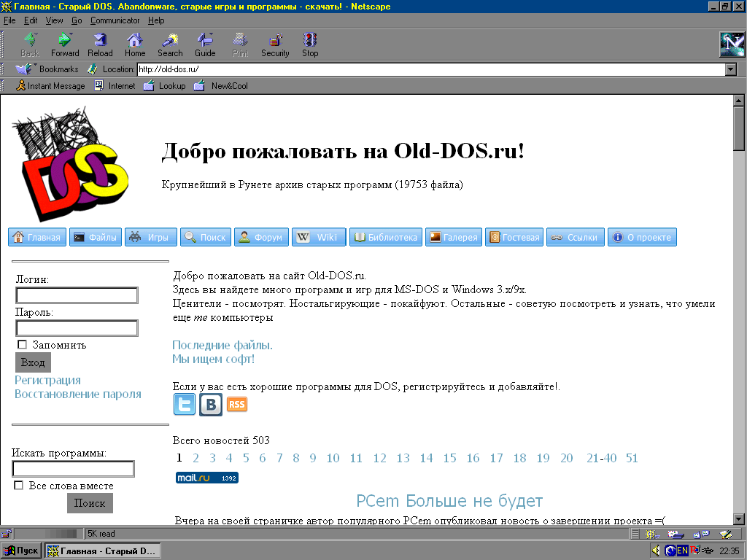Stop page loading with Stop button
The image size is (747, 560).
pos(310,44)
